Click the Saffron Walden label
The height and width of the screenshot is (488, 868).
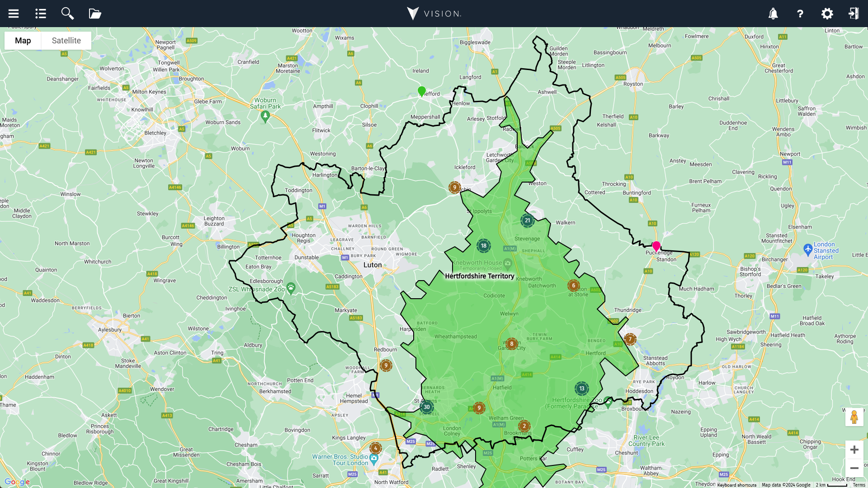point(807,111)
